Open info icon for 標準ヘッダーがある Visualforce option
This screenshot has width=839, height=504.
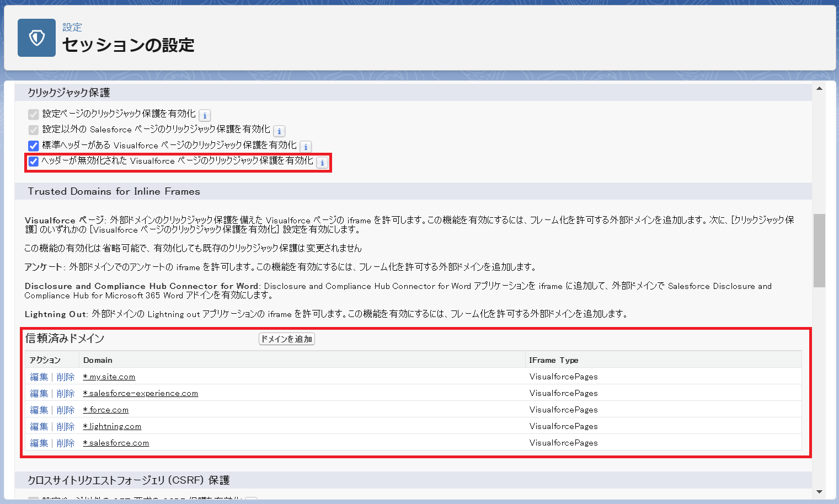tap(306, 147)
